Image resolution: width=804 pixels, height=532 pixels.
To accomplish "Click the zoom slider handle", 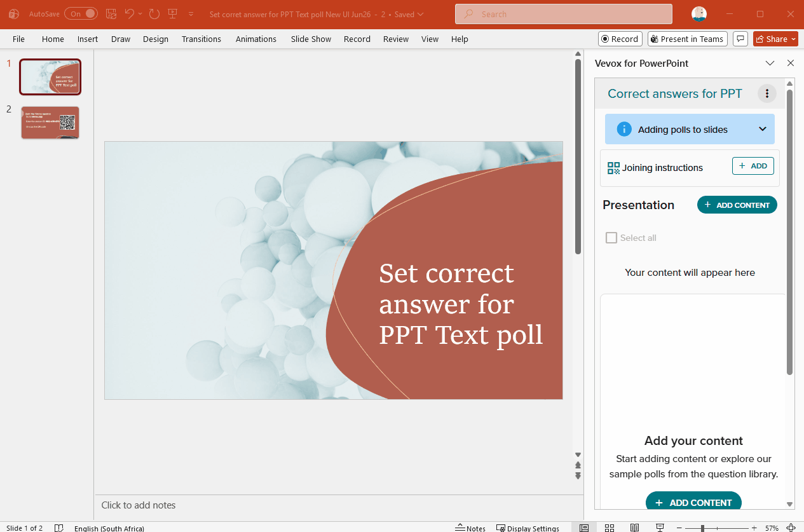I will [x=702, y=528].
